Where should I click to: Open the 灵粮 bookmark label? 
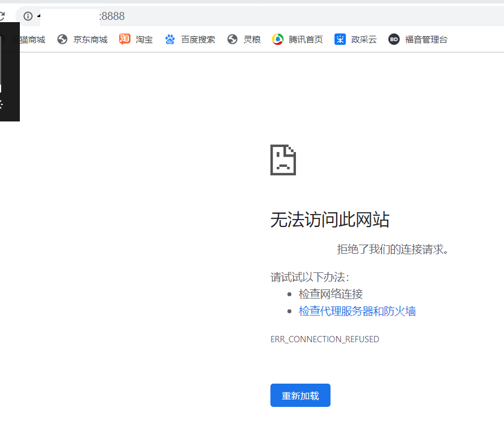point(252,40)
